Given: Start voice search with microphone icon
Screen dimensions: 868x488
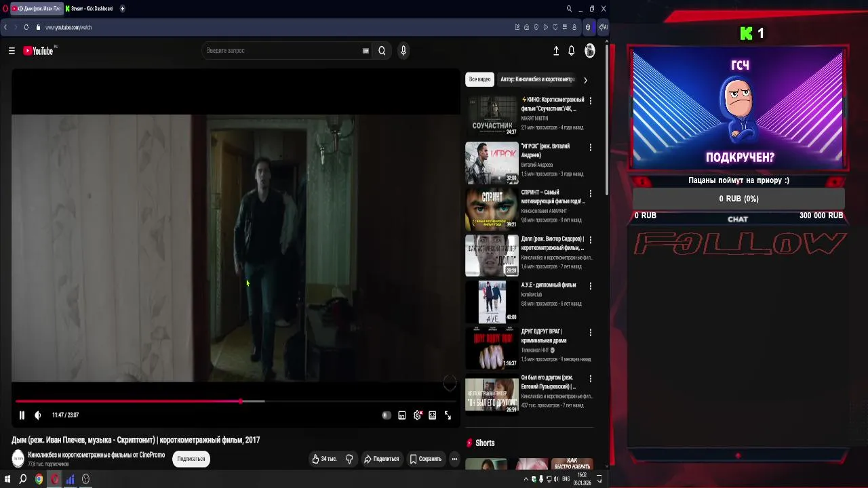Looking at the screenshot, I should click(x=403, y=51).
